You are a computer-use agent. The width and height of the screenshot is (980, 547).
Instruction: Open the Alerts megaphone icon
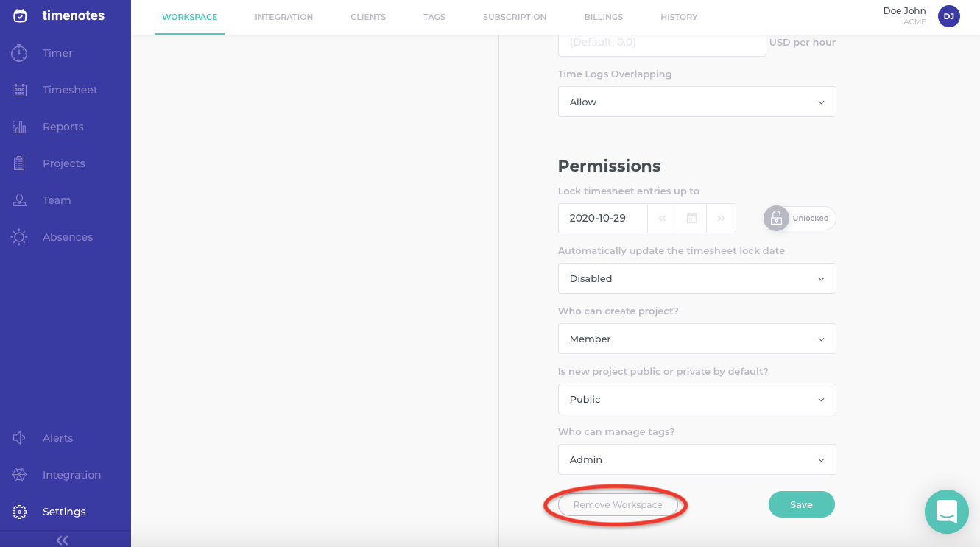point(19,438)
